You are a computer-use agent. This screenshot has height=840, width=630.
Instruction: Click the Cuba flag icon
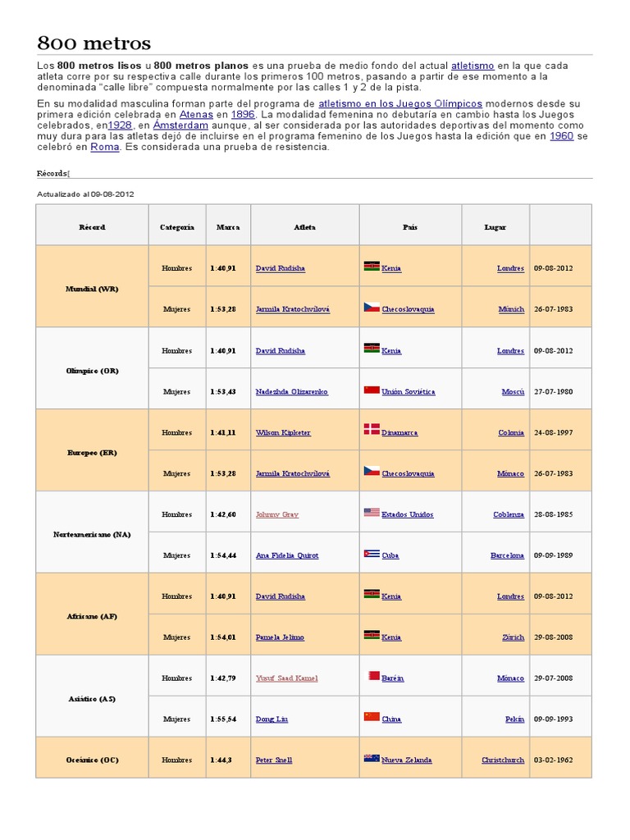coord(372,554)
